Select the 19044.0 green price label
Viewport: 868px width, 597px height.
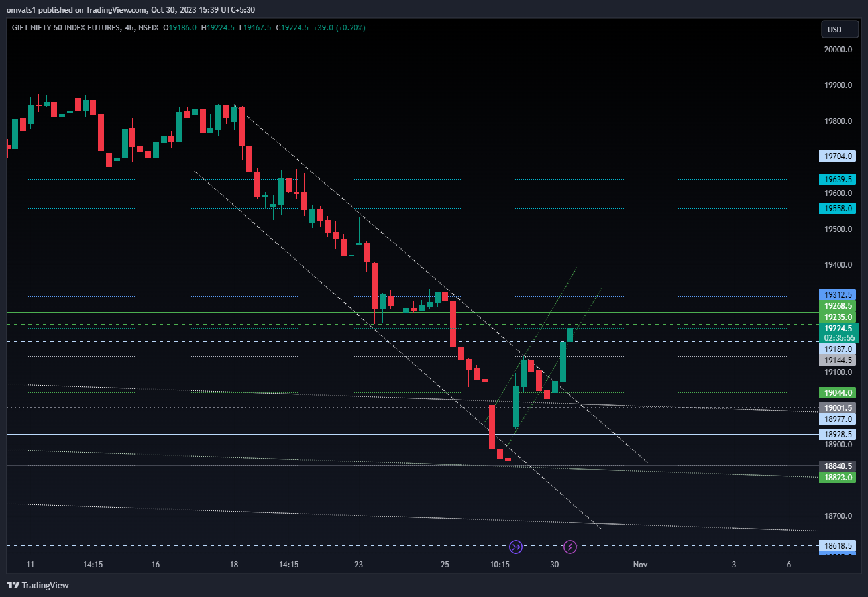pyautogui.click(x=838, y=392)
